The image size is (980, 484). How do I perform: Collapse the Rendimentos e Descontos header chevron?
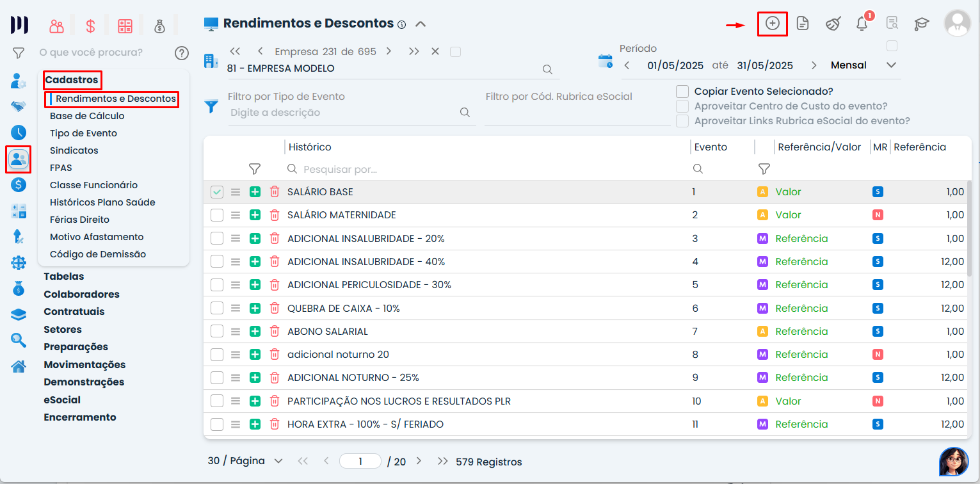(x=421, y=24)
